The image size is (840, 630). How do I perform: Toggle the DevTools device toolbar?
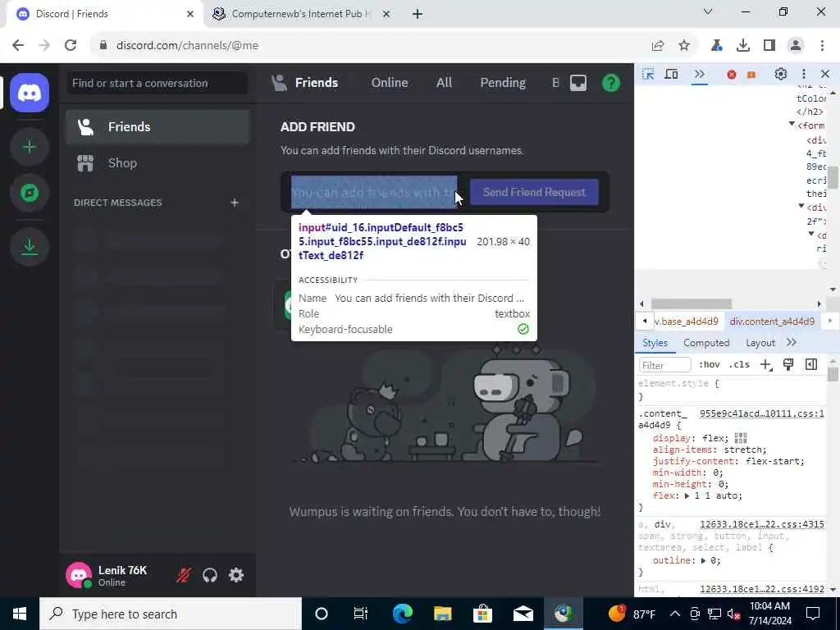pyautogui.click(x=671, y=74)
